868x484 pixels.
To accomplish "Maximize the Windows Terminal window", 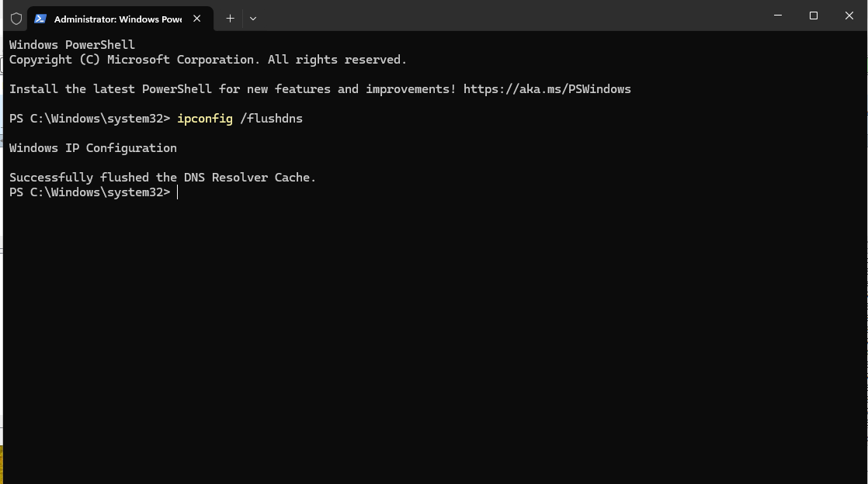I will [814, 16].
